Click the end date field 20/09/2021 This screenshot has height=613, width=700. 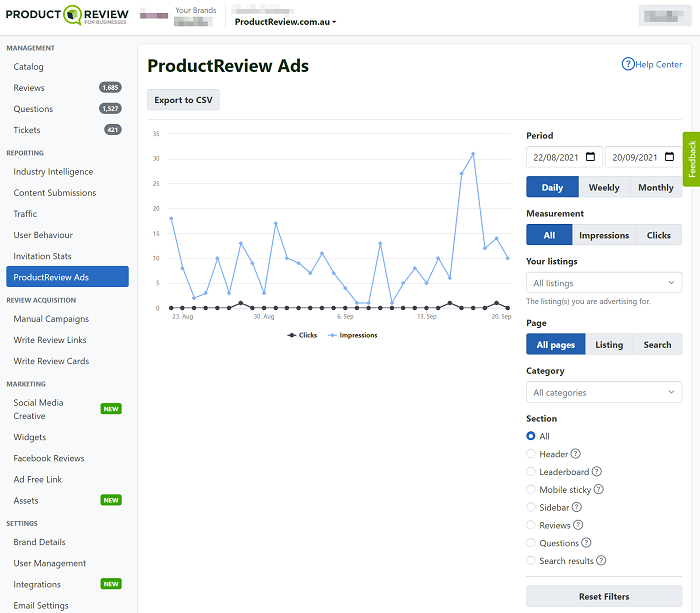[643, 157]
